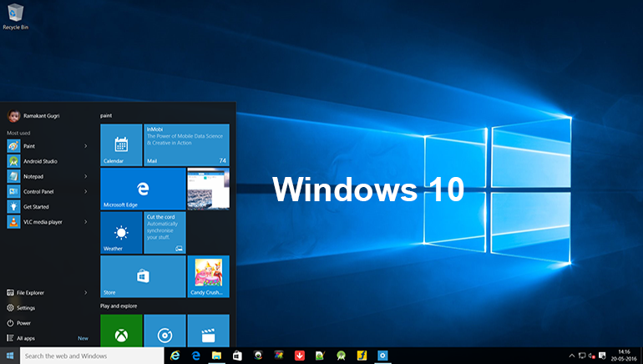Image resolution: width=643 pixels, height=364 pixels.
Task: Open Android Studio from Most used
Action: pyautogui.click(x=42, y=161)
